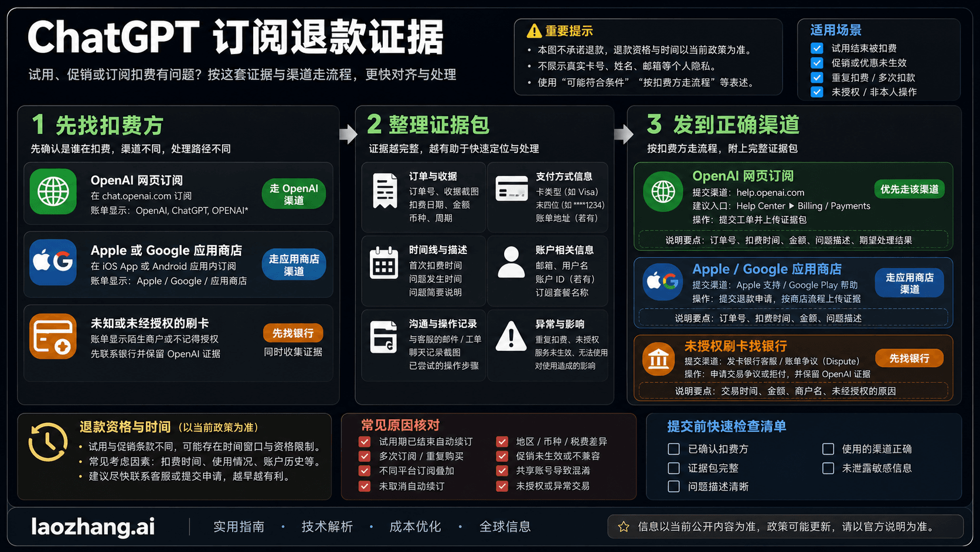Click the 同时收集证据 label
Screen dimensions: 980x552
pos(293,352)
